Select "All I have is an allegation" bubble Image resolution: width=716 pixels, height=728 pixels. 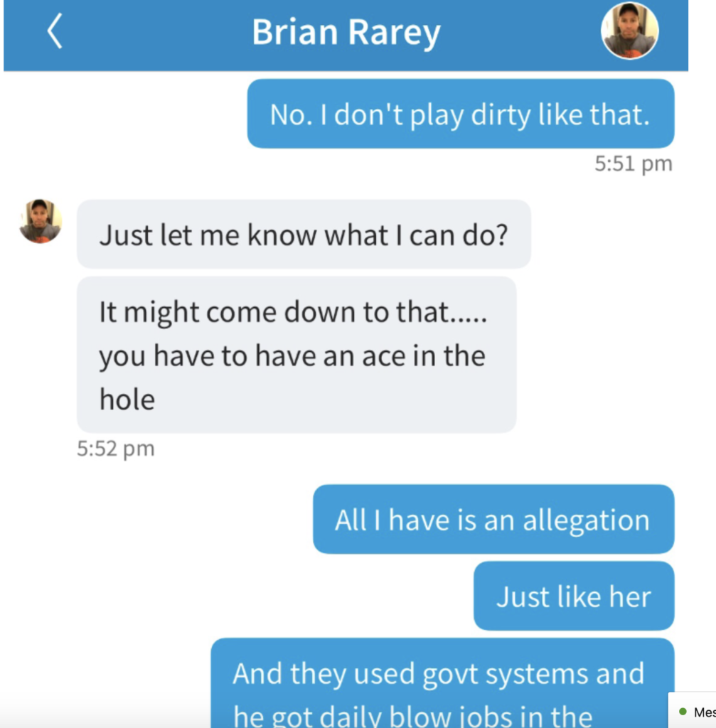[493, 519]
